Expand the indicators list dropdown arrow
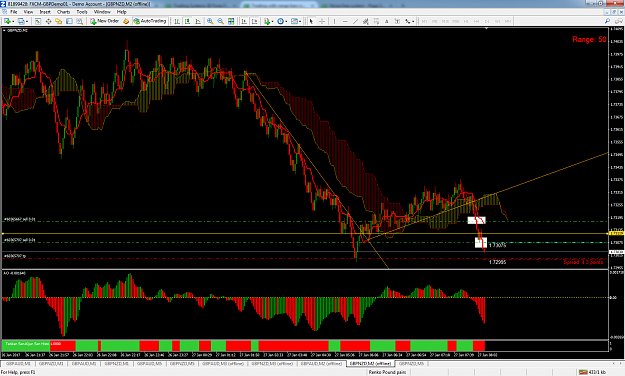The image size is (625, 376). click(272, 22)
